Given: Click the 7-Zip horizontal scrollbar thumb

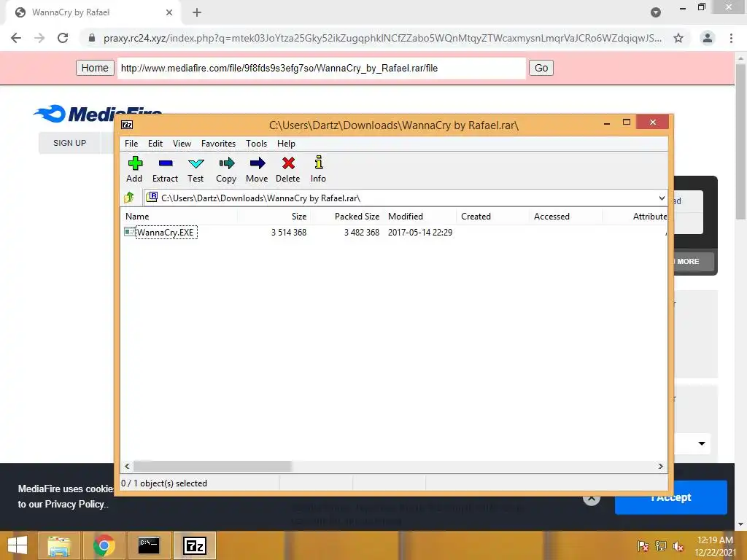Looking at the screenshot, I should coord(212,466).
